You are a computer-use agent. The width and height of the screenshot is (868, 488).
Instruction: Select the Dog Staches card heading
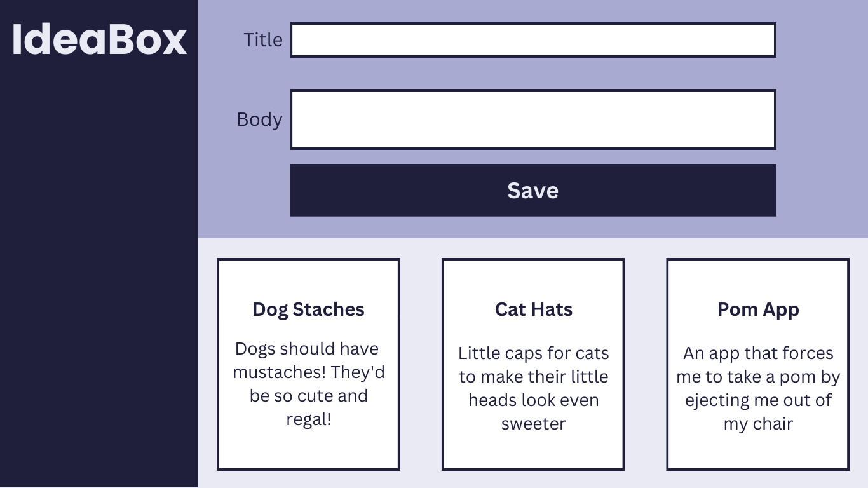click(308, 309)
